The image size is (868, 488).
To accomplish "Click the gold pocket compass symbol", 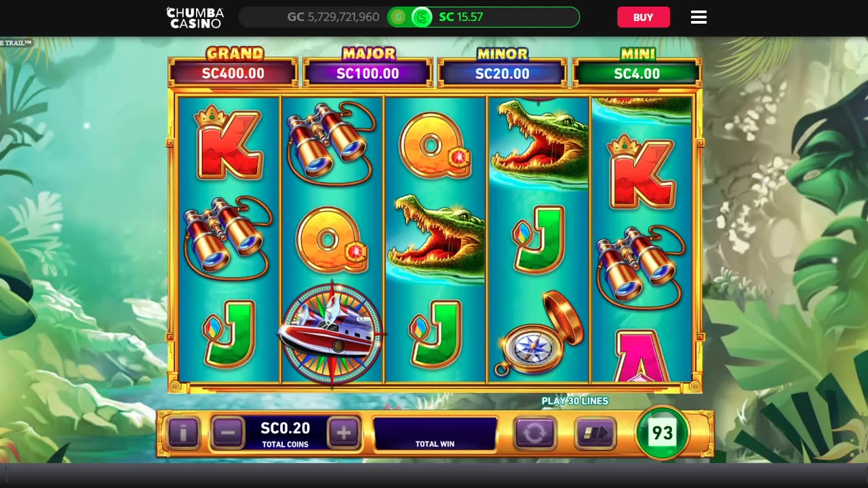I will pos(539,334).
